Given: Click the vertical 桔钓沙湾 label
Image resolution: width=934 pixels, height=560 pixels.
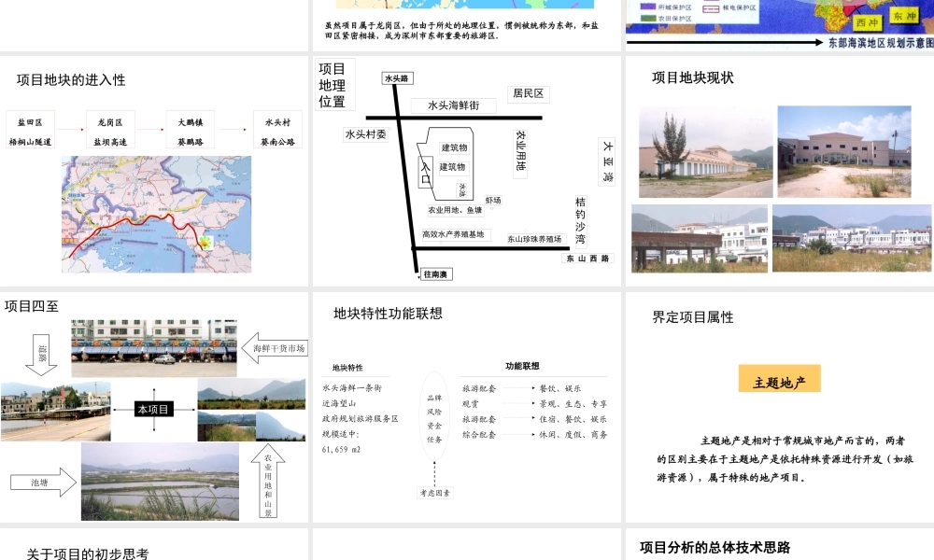Looking at the screenshot, I should click(580, 220).
